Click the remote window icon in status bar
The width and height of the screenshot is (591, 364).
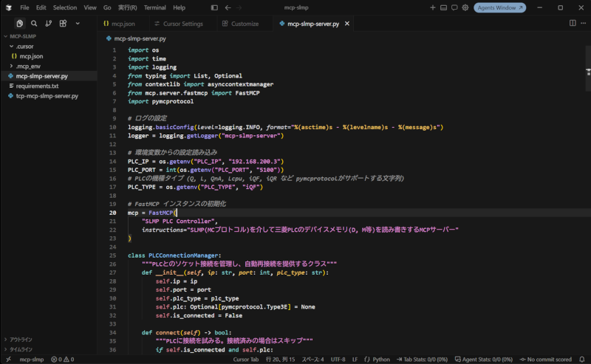coord(8,360)
